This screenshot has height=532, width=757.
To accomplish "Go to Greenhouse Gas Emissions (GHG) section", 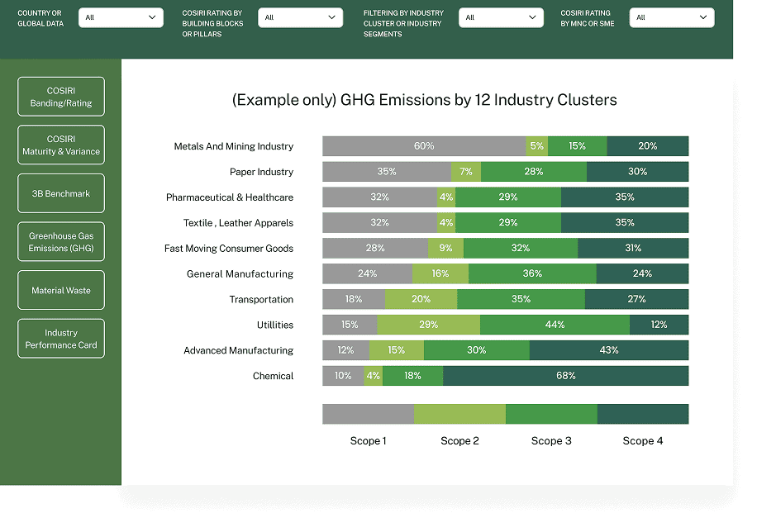I will point(61,242).
